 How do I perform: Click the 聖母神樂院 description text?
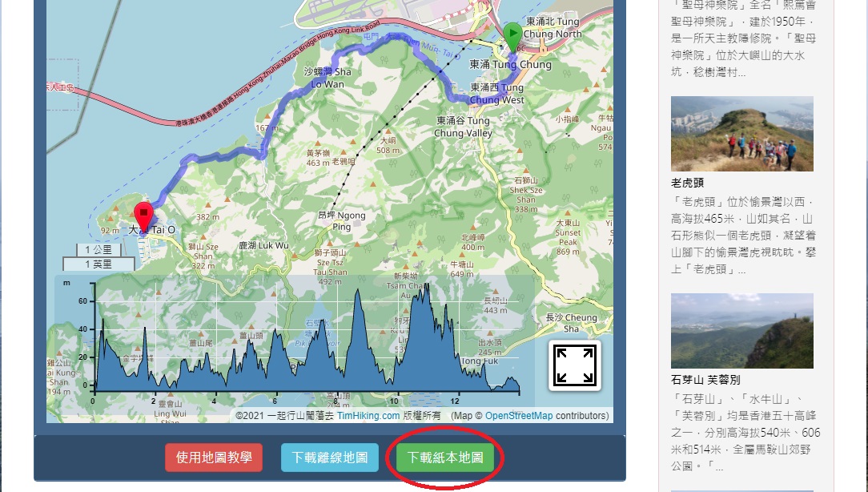[743, 38]
